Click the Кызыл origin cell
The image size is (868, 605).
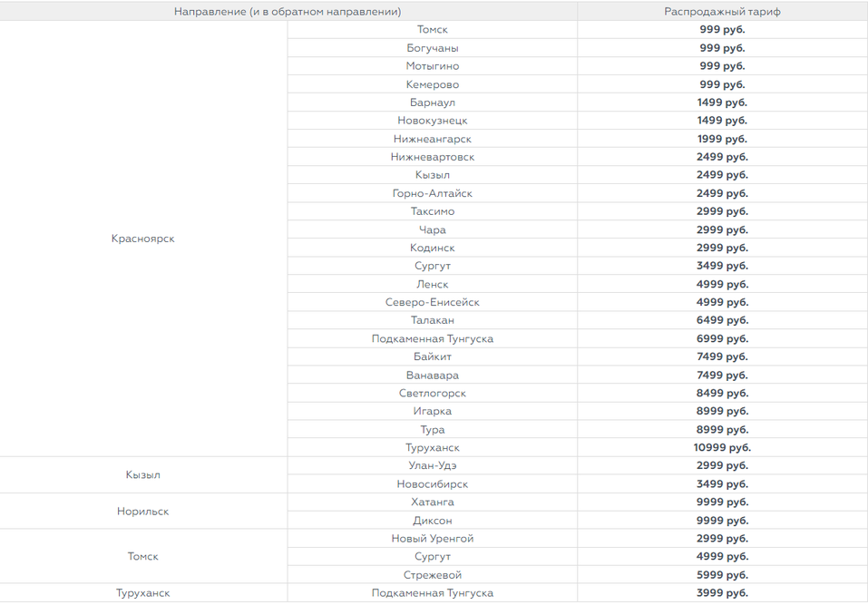point(143,475)
